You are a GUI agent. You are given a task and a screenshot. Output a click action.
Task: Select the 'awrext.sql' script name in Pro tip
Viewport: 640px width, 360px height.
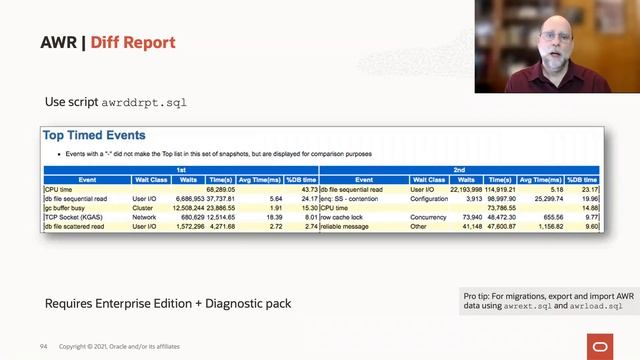click(528, 306)
